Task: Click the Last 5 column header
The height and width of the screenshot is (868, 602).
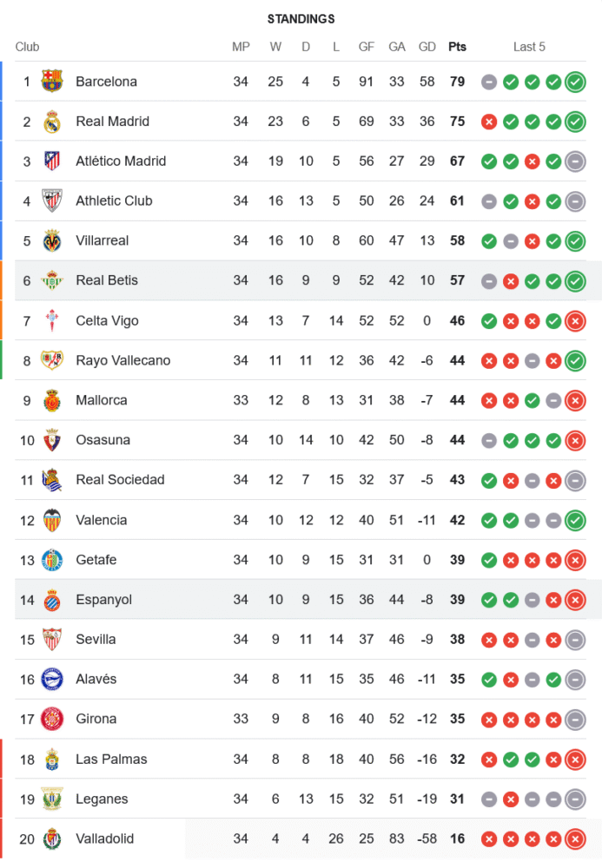Action: (529, 47)
